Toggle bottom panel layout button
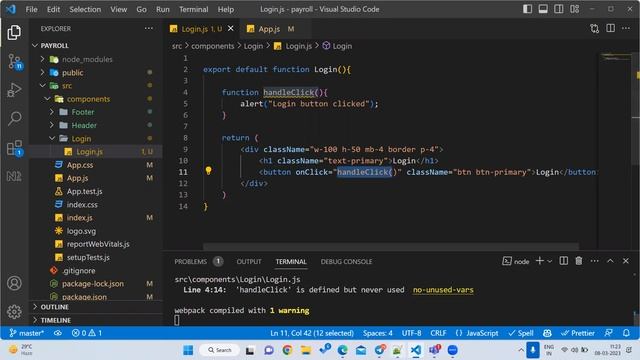Viewport: 640px width, 360px height. tap(543, 9)
